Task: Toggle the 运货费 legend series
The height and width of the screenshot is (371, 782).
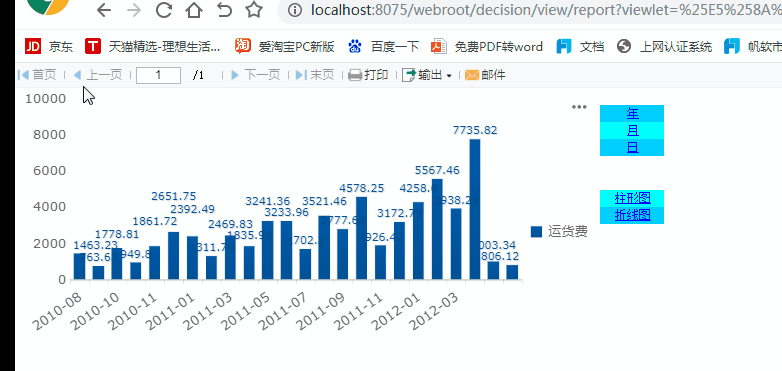Action: point(559,231)
